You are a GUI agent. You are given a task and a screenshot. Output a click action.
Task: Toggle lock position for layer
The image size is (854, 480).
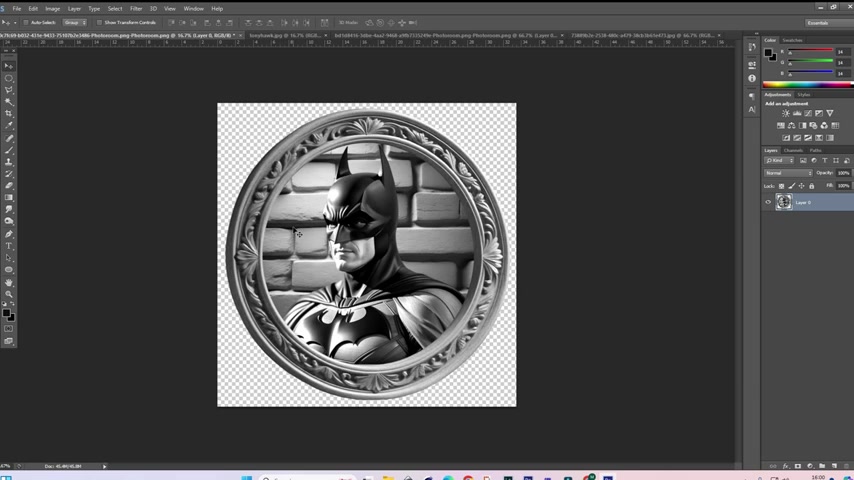(x=801, y=186)
